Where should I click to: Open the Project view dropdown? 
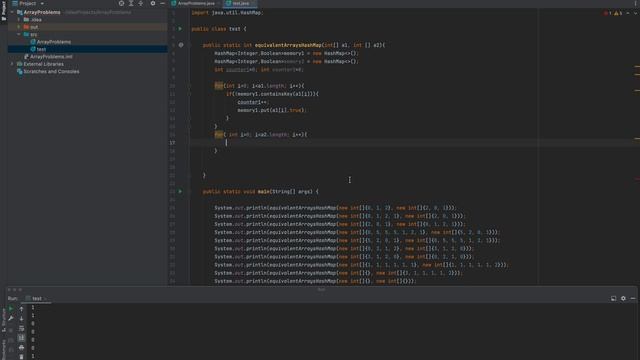29,3
